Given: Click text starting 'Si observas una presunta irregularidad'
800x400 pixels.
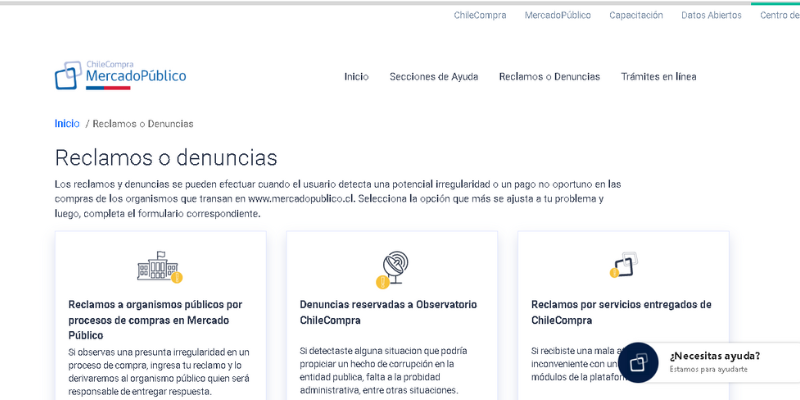Looking at the screenshot, I should [x=159, y=372].
